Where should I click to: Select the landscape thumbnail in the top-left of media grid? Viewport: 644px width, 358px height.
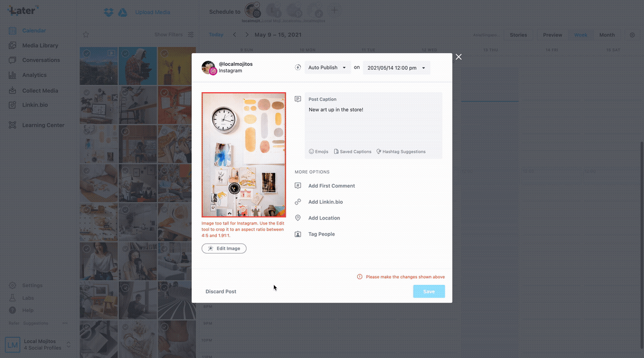pos(98,66)
